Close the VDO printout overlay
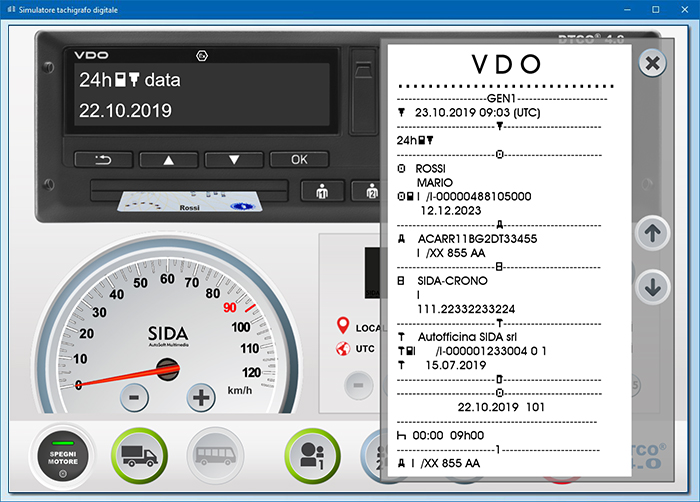This screenshot has height=502, width=700. pyautogui.click(x=652, y=64)
